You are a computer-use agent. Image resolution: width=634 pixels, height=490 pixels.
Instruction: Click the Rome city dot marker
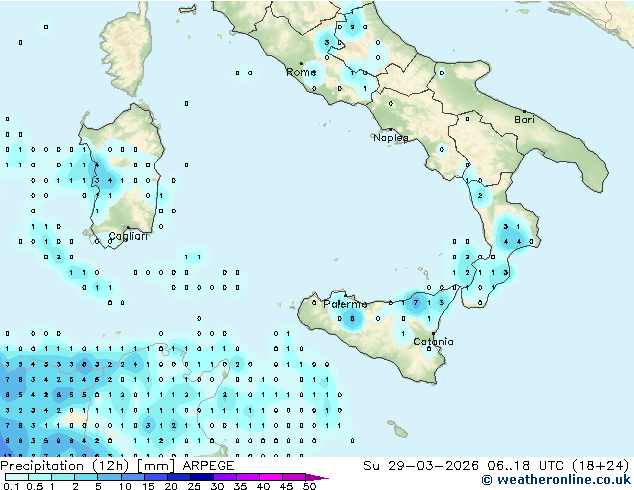(x=301, y=63)
